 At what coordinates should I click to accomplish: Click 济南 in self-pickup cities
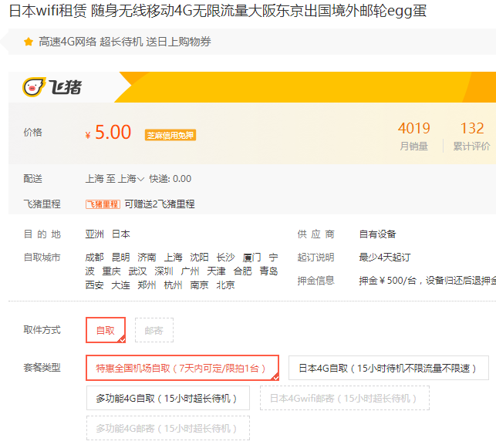(147, 258)
